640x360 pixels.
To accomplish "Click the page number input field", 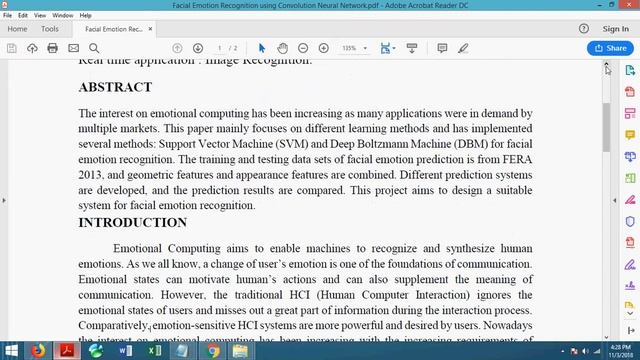I will point(220,48).
